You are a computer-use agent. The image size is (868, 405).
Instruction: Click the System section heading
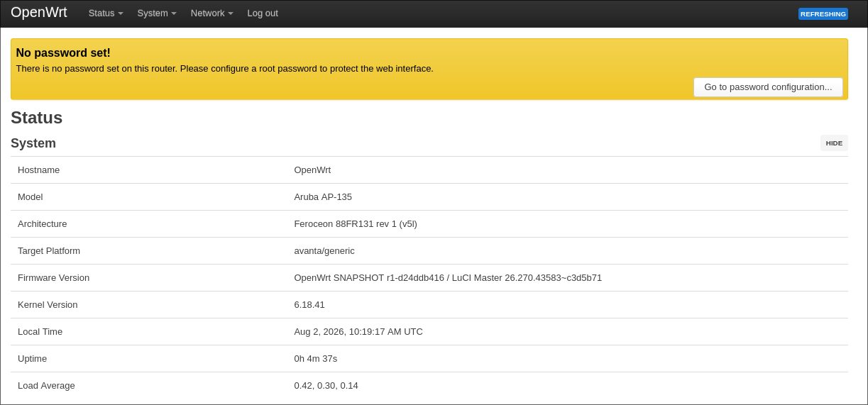tap(33, 143)
